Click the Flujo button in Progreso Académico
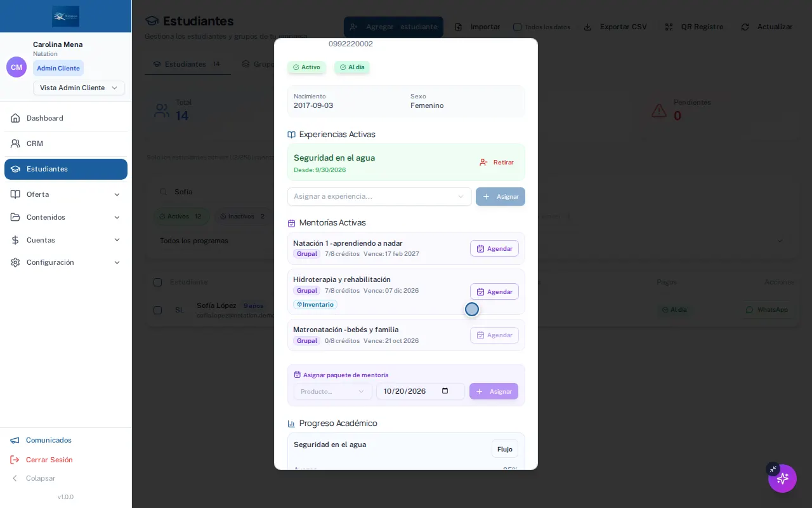The width and height of the screenshot is (812, 508). (505, 449)
